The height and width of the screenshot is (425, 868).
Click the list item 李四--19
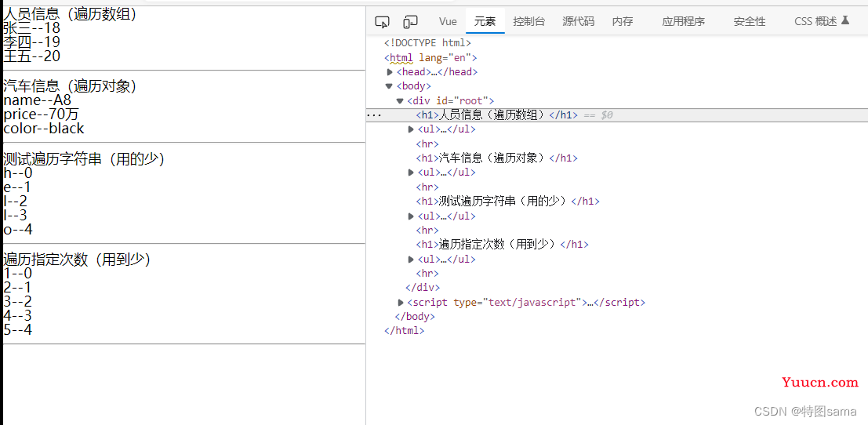coord(31,42)
